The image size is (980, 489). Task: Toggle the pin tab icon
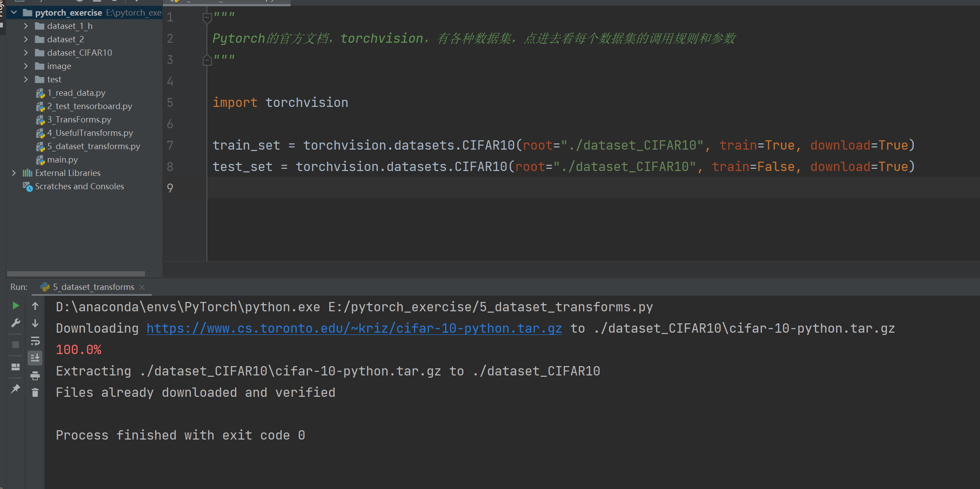16,389
